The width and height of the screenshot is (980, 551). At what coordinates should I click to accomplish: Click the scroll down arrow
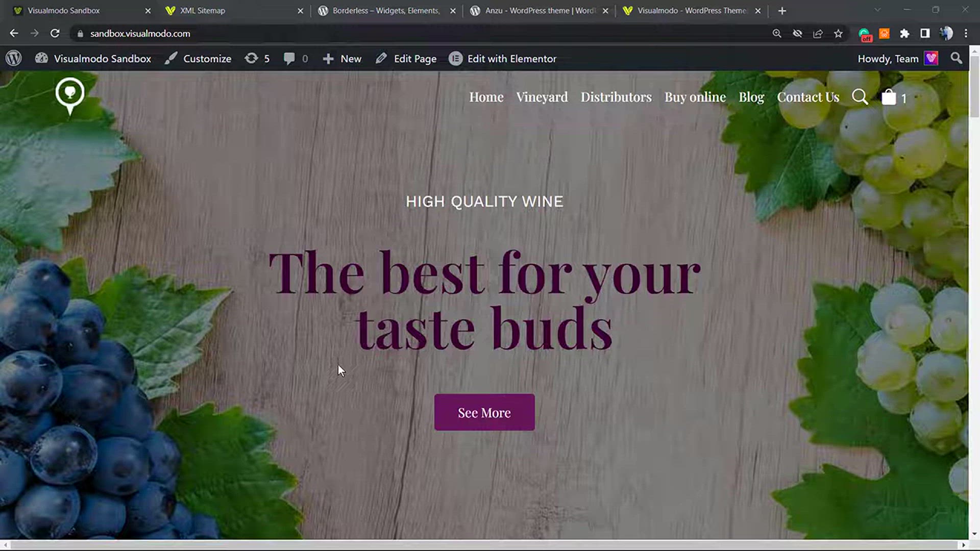tap(974, 534)
